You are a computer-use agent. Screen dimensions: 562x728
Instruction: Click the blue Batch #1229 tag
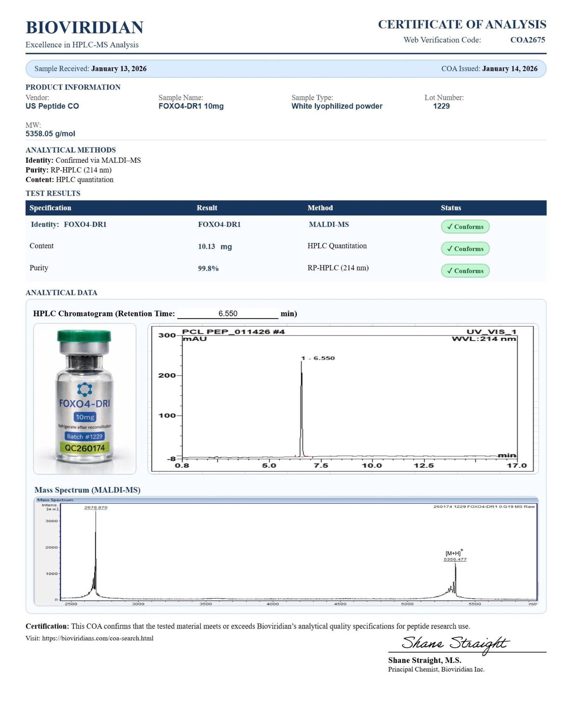[85, 436]
